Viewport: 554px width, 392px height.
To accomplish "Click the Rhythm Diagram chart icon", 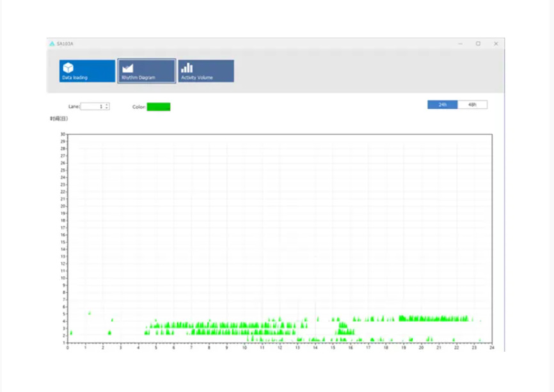I will pyautogui.click(x=127, y=68).
